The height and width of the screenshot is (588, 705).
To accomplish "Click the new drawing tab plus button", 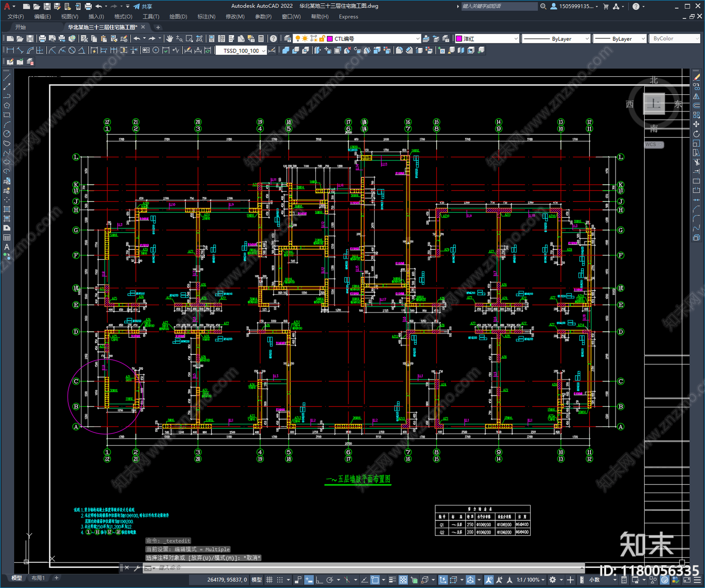I will [158, 27].
